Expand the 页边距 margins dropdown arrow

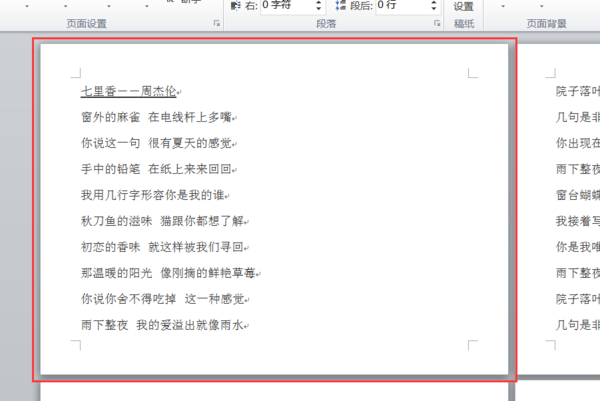coord(27,7)
